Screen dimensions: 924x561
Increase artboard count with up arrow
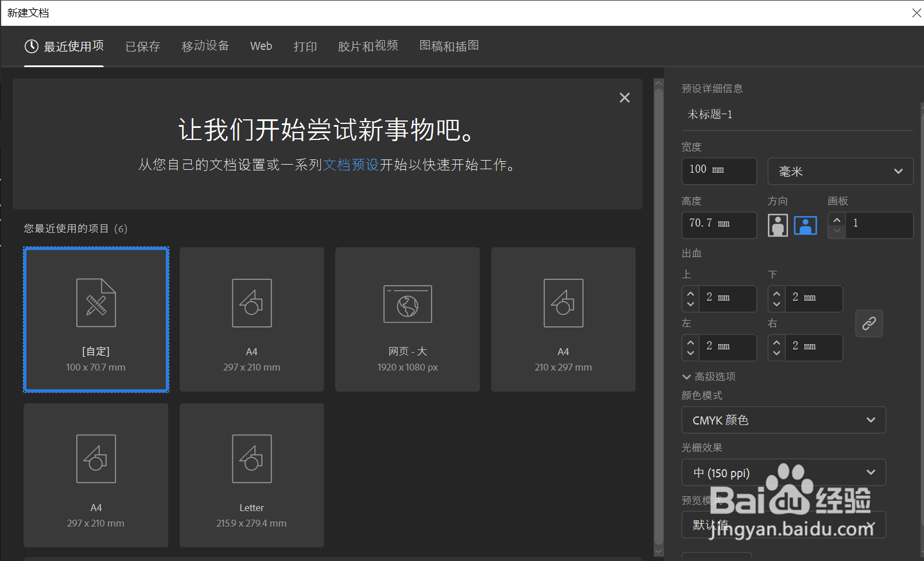837,220
